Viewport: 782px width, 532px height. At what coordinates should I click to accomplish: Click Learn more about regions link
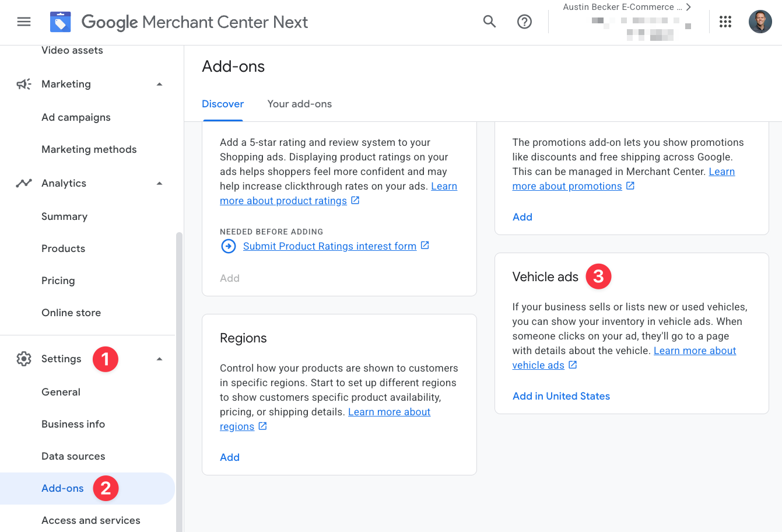point(389,412)
